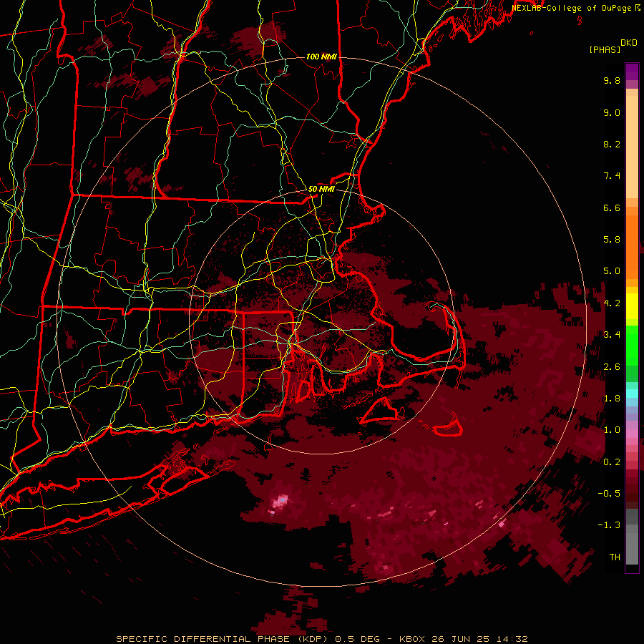Click the 50 NMI range ring label
This screenshot has width=644, height=644.
[321, 189]
